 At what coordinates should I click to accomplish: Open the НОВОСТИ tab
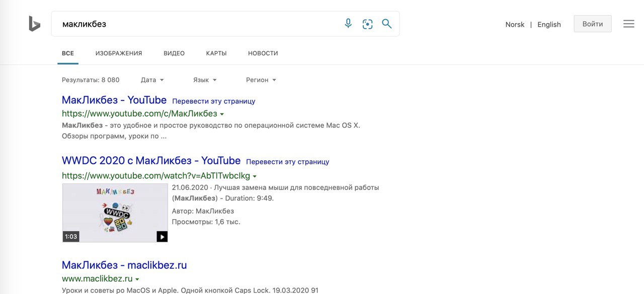coord(263,53)
